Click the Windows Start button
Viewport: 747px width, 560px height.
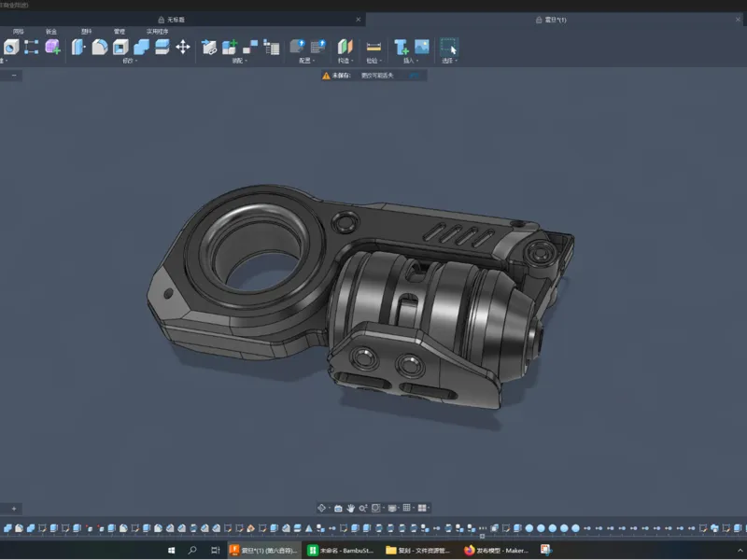click(x=172, y=551)
